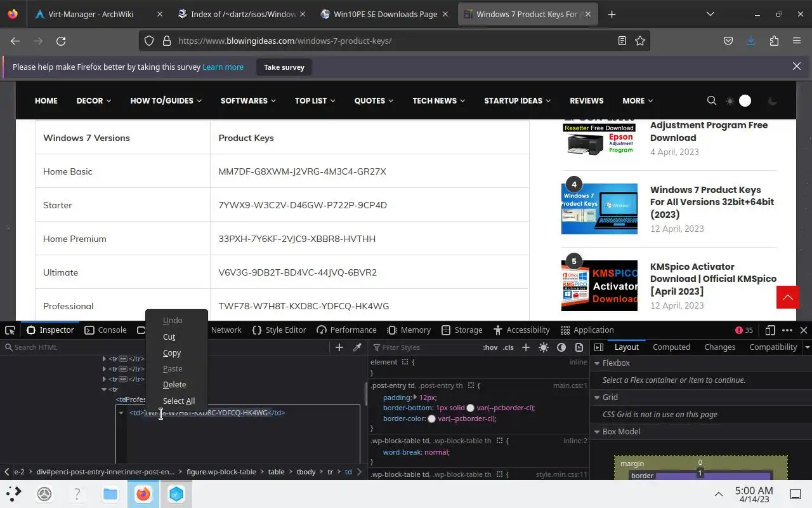Open the file manager from the taskbar

coord(110,494)
